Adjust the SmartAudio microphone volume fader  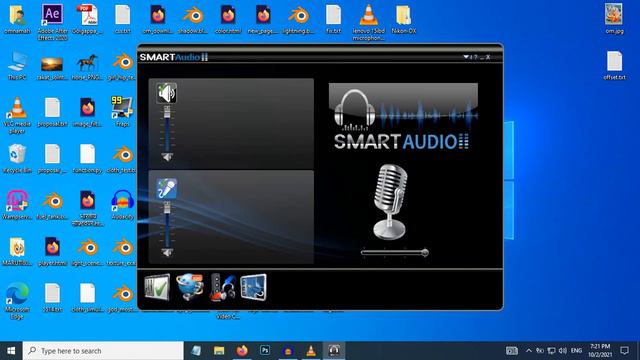pos(167,208)
